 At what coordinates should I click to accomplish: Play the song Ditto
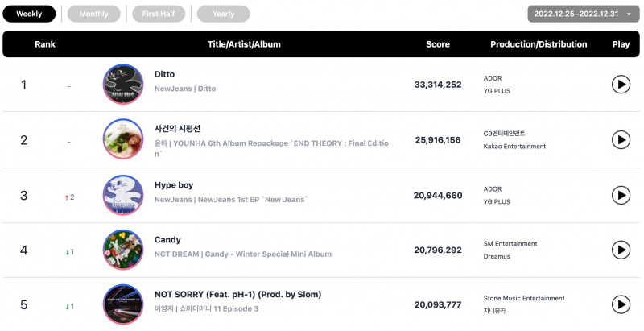click(621, 85)
